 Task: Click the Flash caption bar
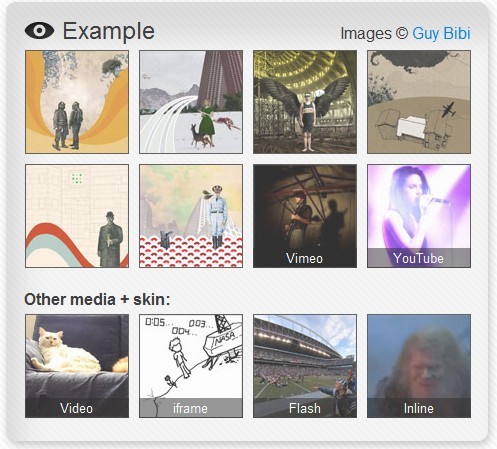pos(305,408)
